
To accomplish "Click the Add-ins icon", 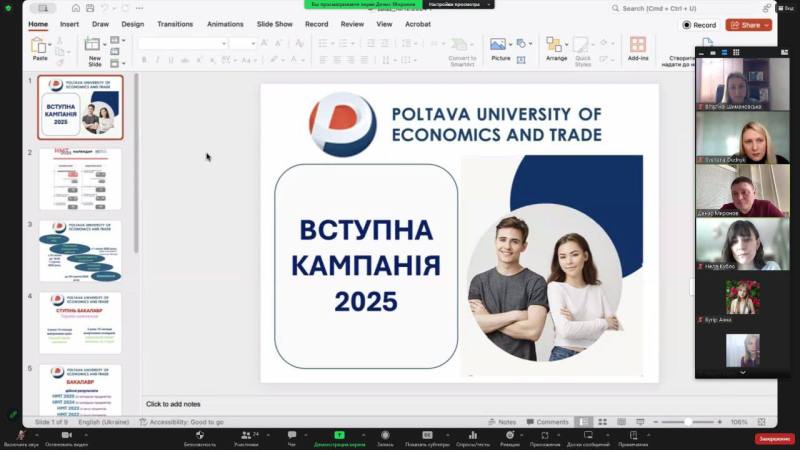I will click(637, 46).
